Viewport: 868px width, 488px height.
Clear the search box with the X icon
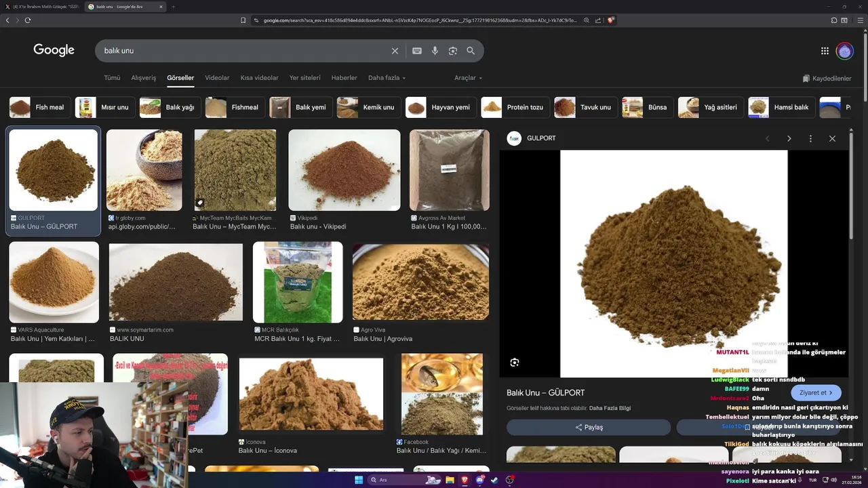(x=395, y=51)
